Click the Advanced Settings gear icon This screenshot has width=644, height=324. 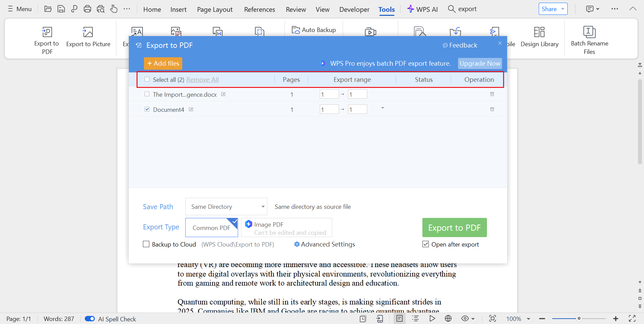click(297, 244)
